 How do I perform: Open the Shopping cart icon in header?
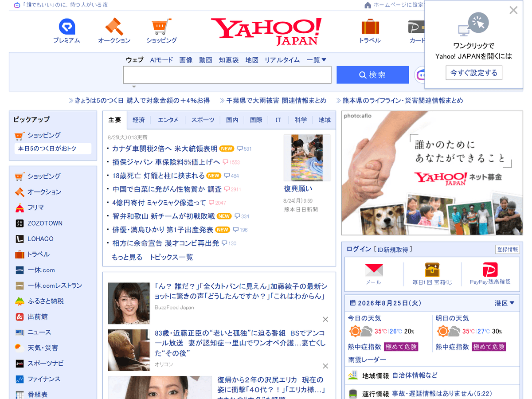tap(161, 27)
